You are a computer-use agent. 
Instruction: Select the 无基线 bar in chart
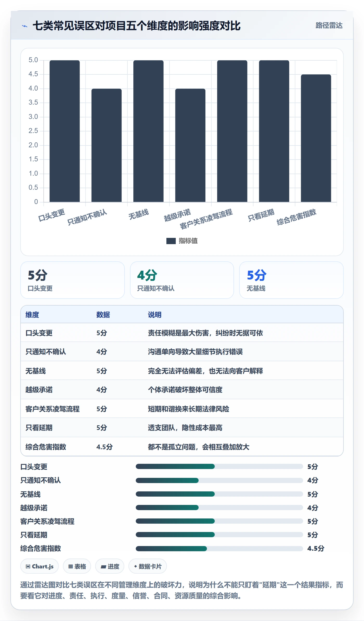tap(148, 131)
